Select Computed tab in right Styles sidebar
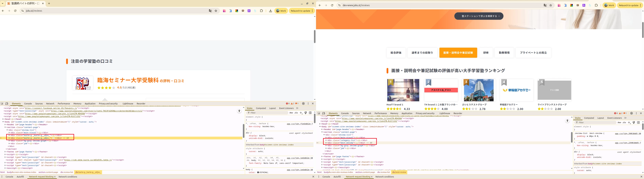Image resolution: width=644 pixels, height=179 pixels. click(x=589, y=118)
